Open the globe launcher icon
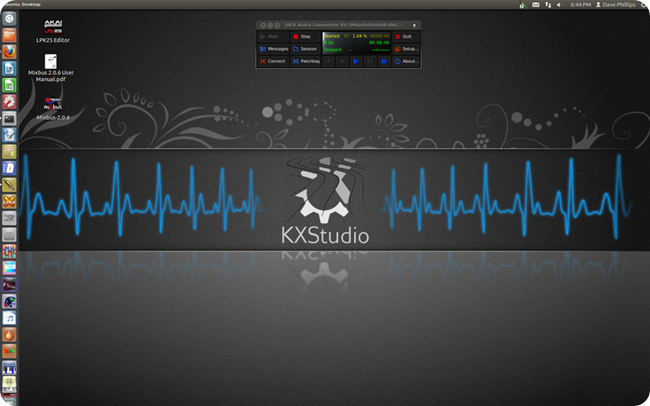Viewport: 650px width, 406px height. pos(9,301)
